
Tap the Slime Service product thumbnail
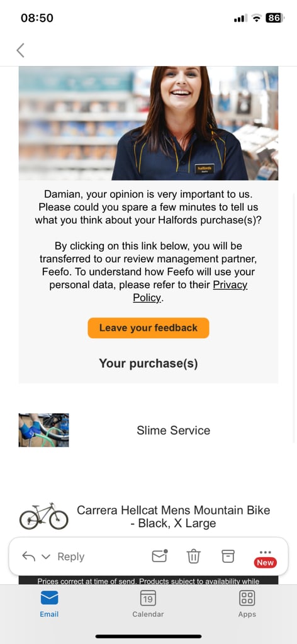coord(43,430)
